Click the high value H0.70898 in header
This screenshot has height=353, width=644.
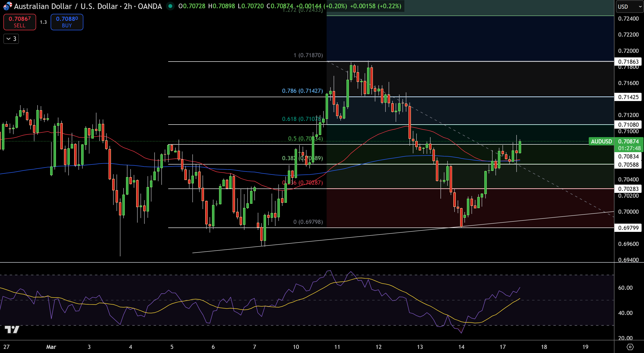[x=221, y=6]
